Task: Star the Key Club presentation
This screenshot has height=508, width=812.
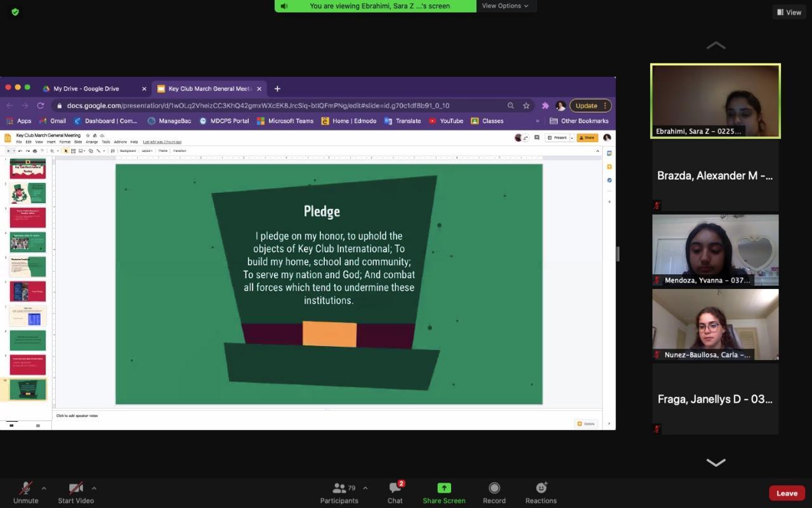Action: click(88, 135)
